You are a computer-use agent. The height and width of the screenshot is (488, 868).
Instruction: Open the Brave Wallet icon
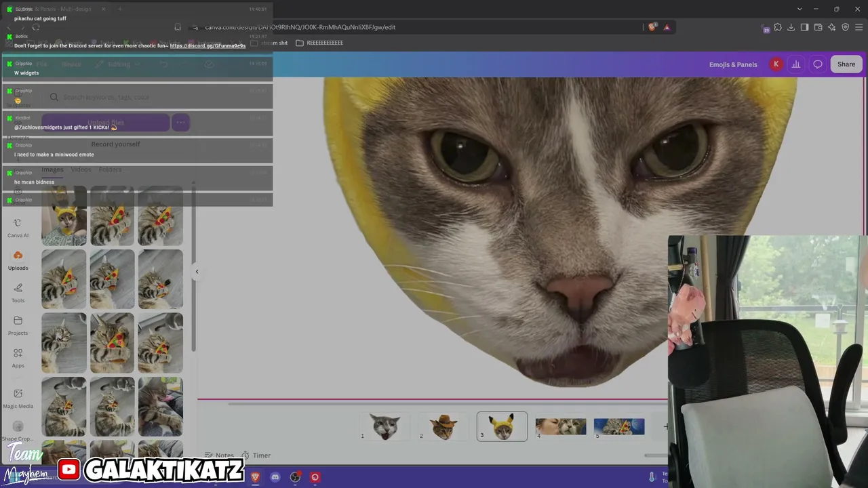[818, 27]
